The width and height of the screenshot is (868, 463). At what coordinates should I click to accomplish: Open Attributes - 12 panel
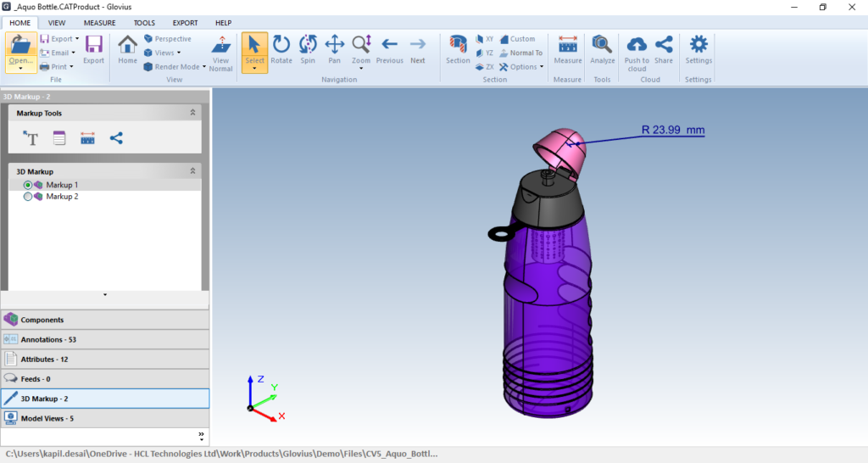[105, 359]
